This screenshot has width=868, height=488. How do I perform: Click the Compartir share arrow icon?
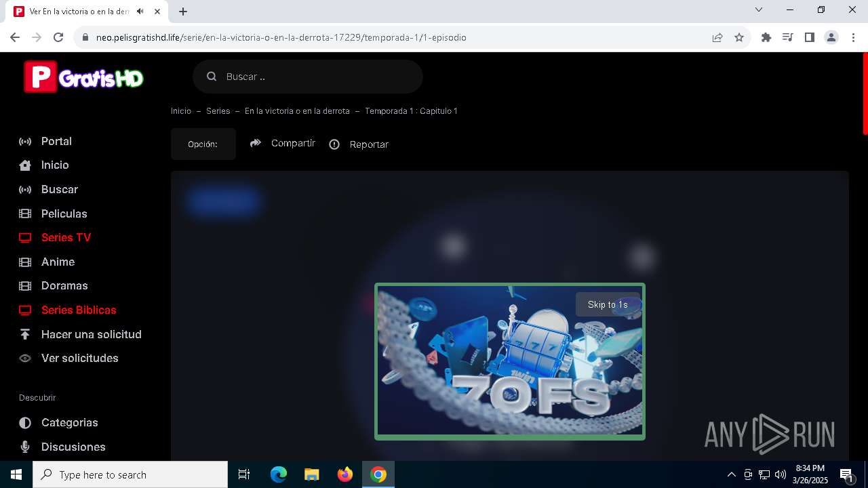coord(256,143)
